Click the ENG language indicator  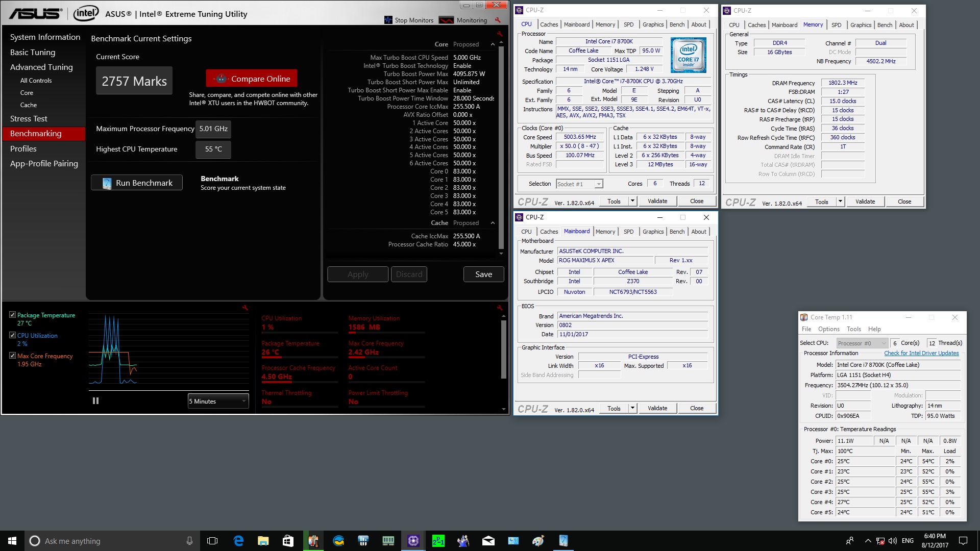(908, 541)
